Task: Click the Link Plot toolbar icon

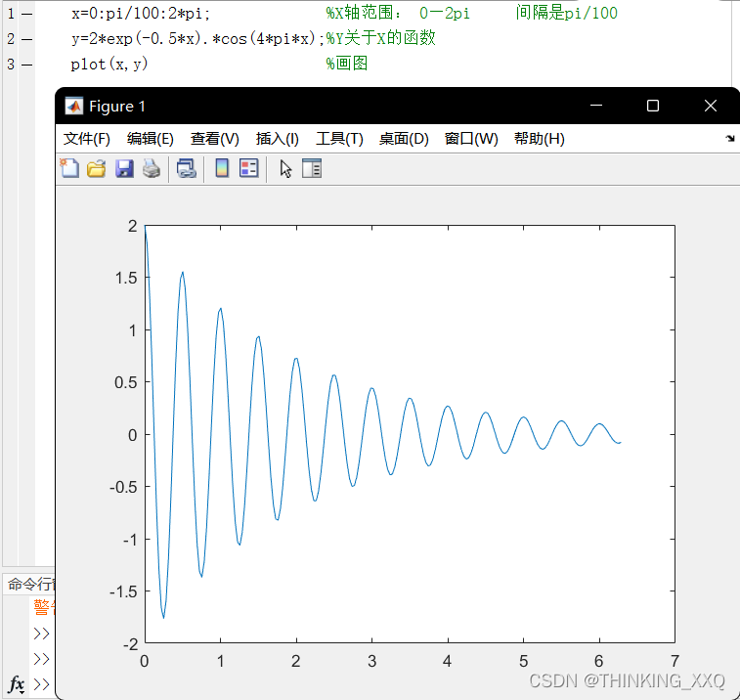Action: point(187,168)
